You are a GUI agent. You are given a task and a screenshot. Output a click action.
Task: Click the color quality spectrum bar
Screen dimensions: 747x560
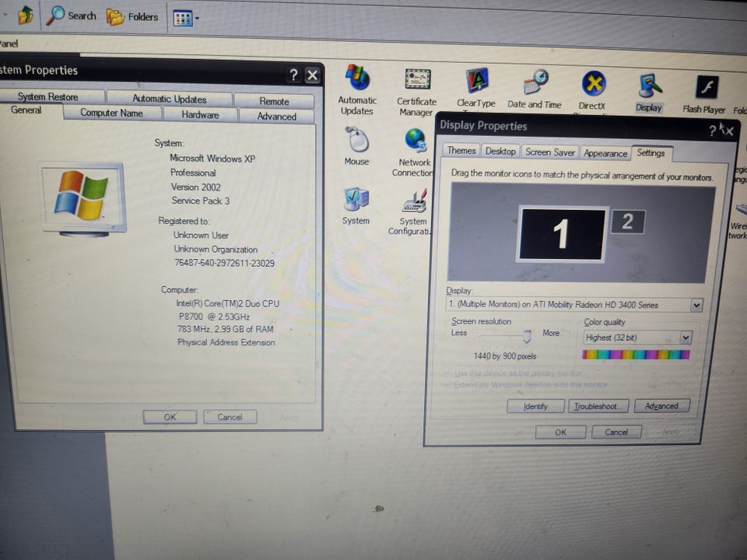636,355
